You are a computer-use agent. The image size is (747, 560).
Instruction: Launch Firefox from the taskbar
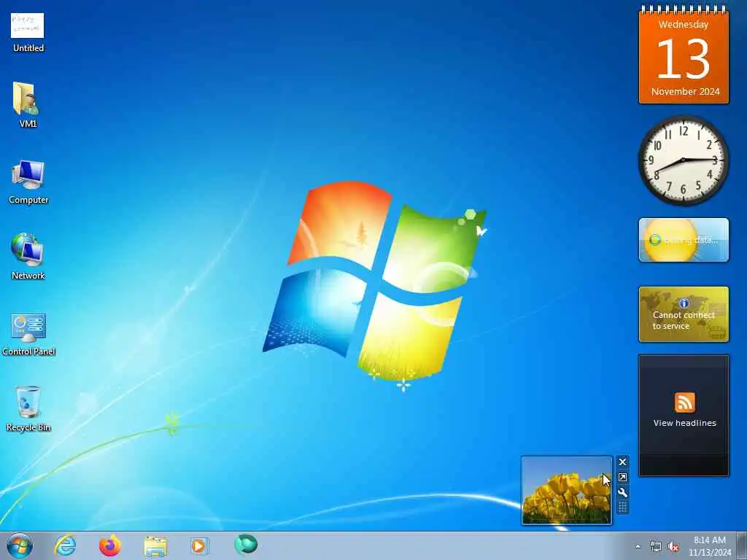(110, 545)
